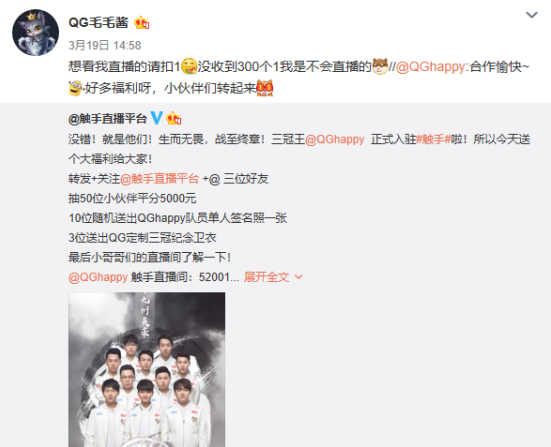Viewport: 551px width, 447px height.
Task: Click the minion emoji before 好多福利呀
Action: click(76, 88)
